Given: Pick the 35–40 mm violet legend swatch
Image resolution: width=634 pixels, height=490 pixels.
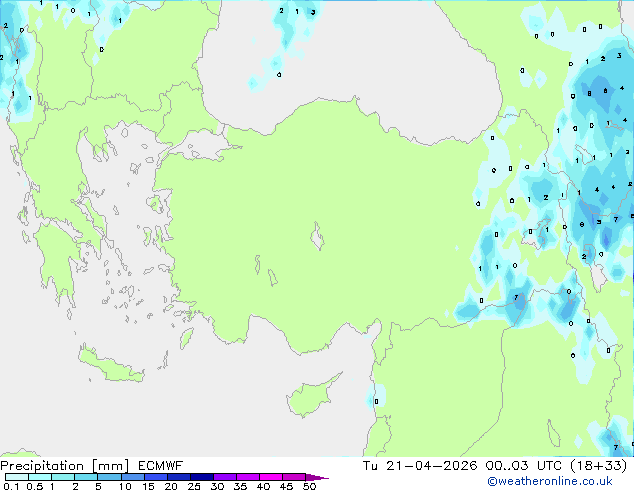Looking at the screenshot, I should click(247, 477).
